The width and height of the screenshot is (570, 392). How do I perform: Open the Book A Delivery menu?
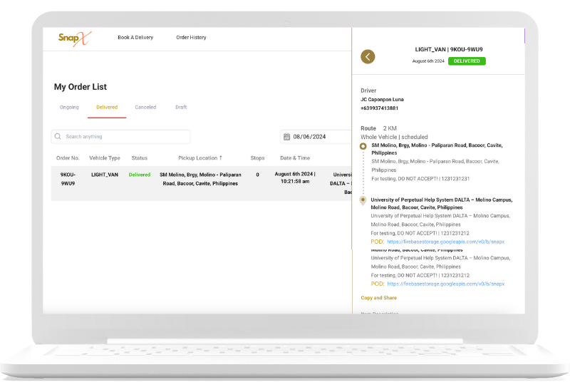pyautogui.click(x=134, y=38)
